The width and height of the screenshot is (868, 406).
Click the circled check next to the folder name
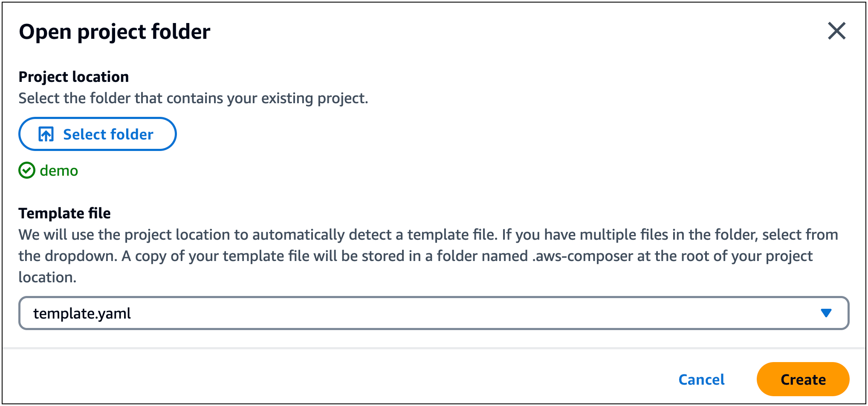[x=26, y=171]
